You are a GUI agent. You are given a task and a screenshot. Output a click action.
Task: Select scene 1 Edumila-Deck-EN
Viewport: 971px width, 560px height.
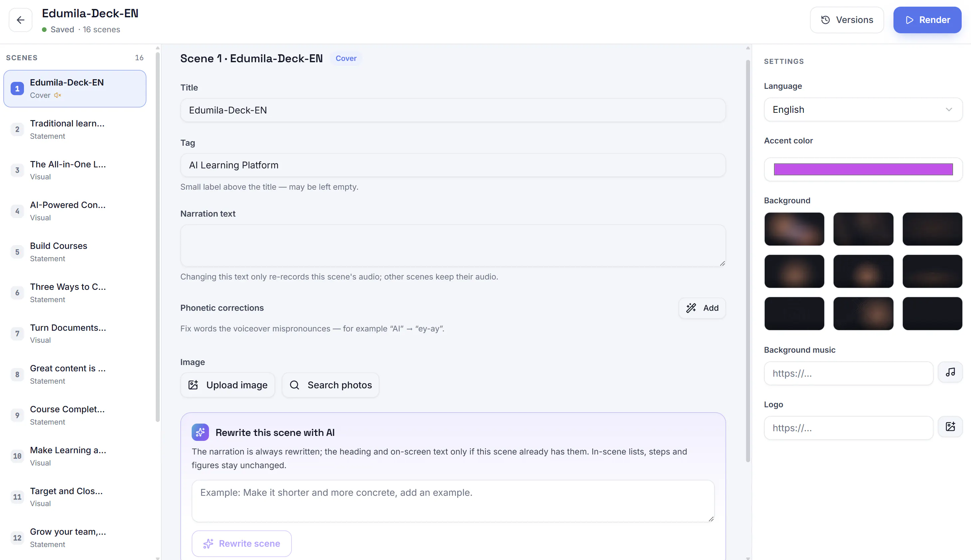(x=75, y=89)
